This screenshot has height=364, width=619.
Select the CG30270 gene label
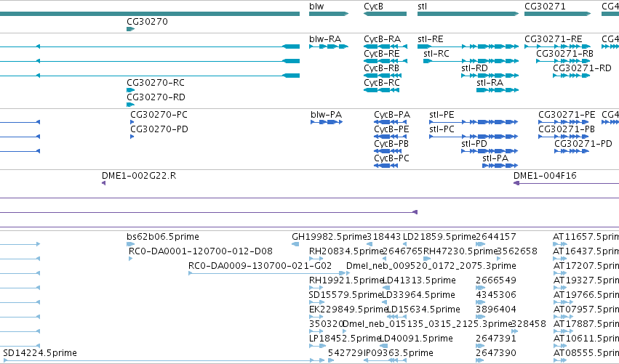point(147,22)
